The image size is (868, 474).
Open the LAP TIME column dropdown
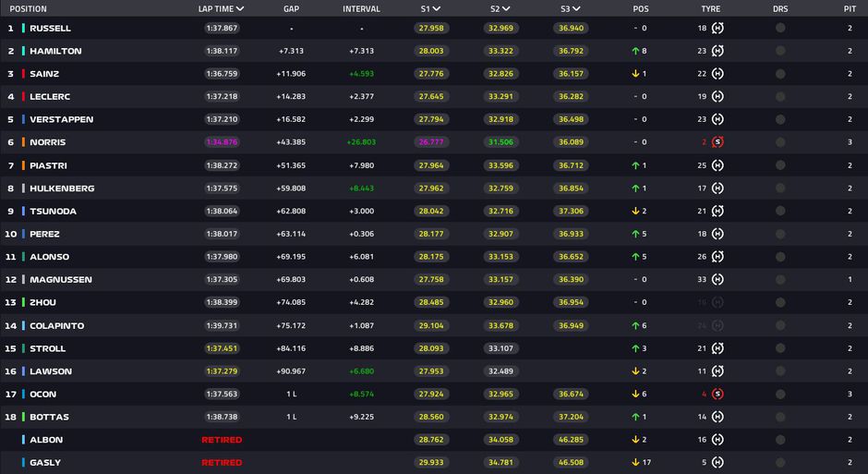click(242, 8)
